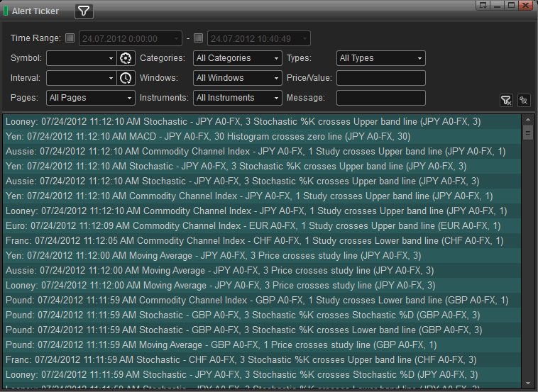The height and width of the screenshot is (392, 538).
Task: Click the interval clock icon
Action: click(126, 78)
